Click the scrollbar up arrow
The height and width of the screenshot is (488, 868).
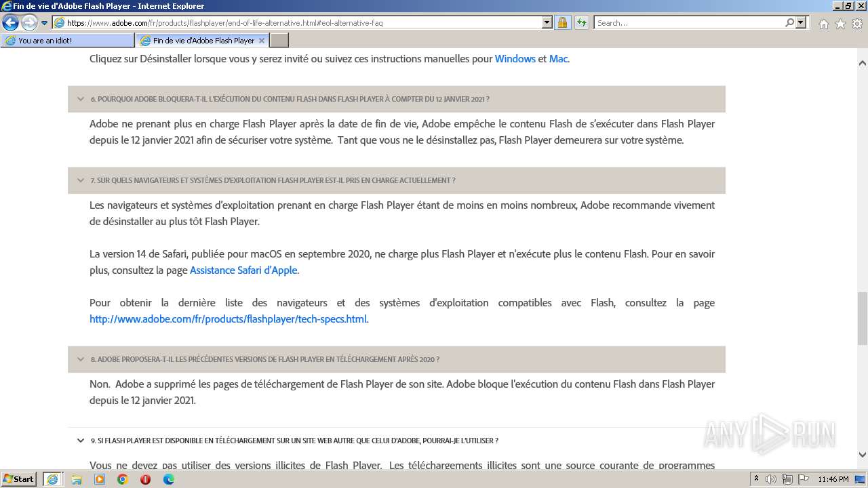click(862, 63)
